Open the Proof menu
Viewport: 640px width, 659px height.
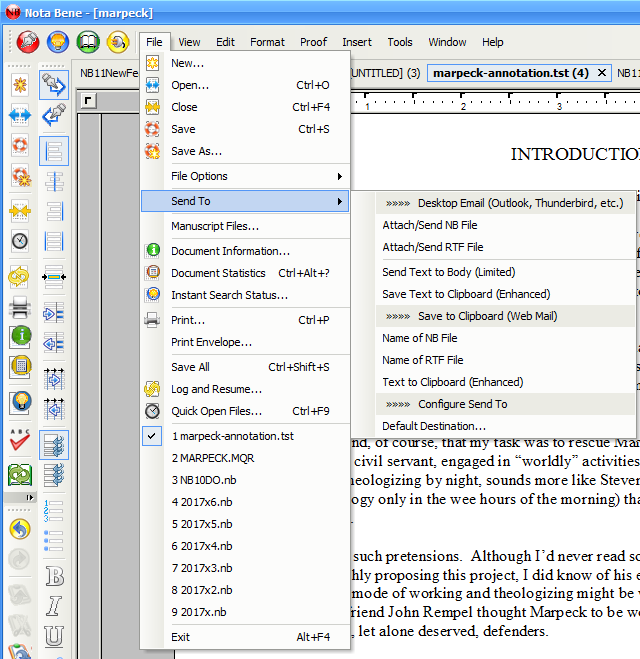(x=313, y=42)
